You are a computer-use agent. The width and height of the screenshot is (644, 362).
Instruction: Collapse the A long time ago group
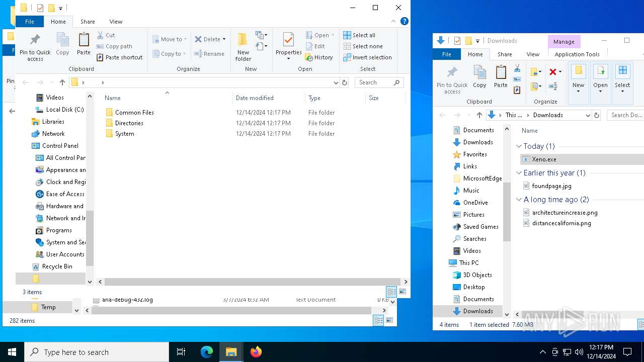click(x=519, y=200)
